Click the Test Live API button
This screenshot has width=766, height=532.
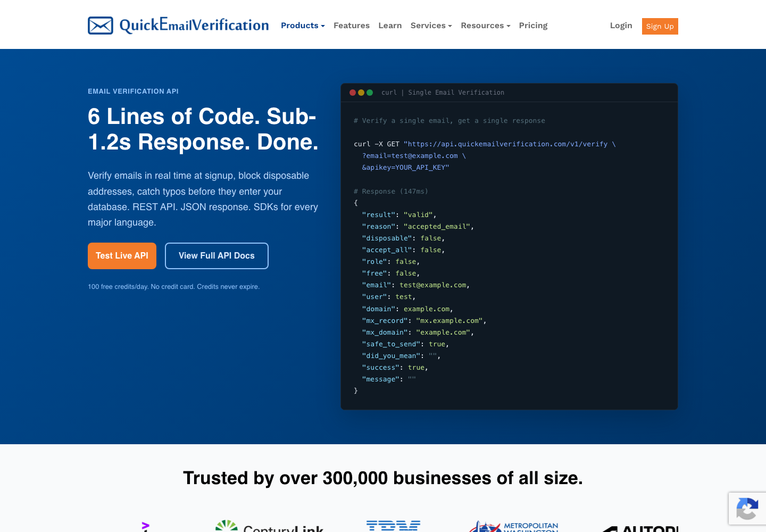tap(122, 256)
